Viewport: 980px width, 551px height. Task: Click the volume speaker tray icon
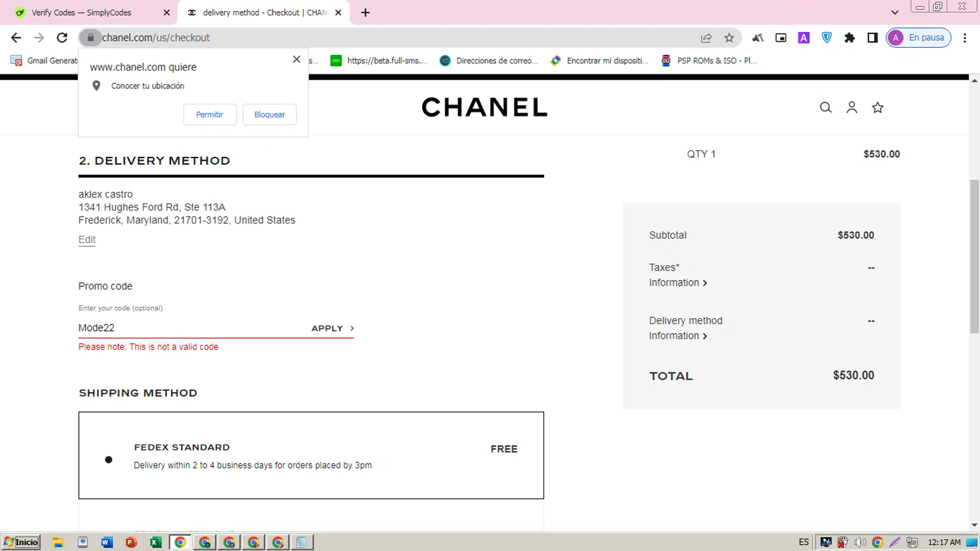point(860,542)
